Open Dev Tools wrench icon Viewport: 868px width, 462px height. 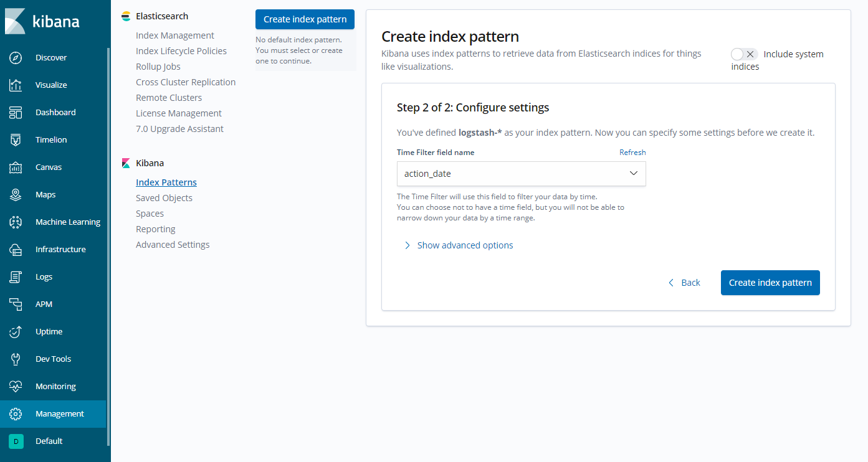pos(16,359)
